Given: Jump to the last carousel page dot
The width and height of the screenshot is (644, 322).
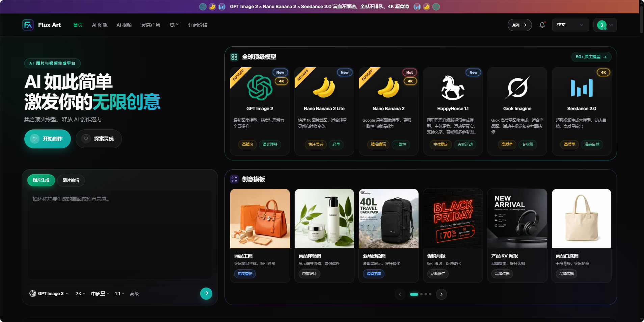Looking at the screenshot, I should (x=430, y=294).
